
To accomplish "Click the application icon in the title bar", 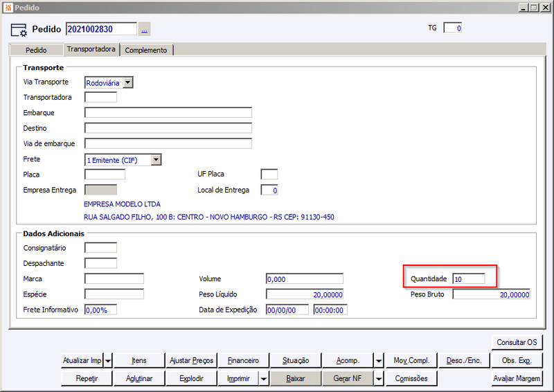I will click(x=8, y=8).
